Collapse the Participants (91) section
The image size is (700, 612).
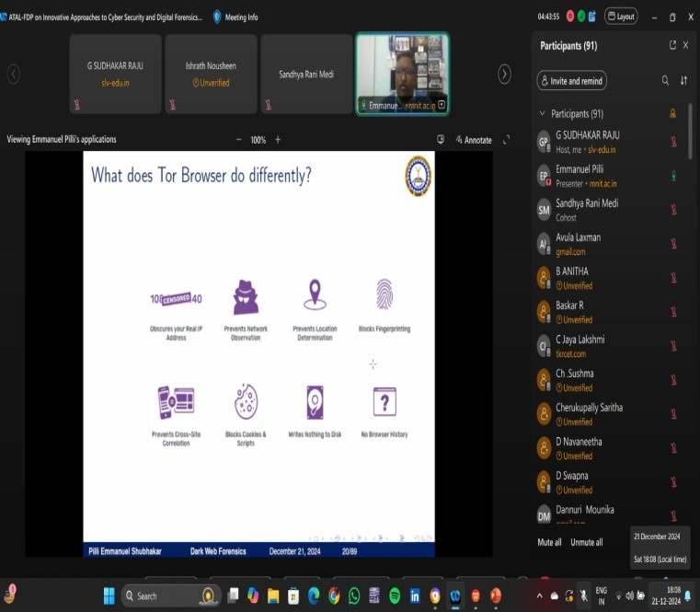542,113
